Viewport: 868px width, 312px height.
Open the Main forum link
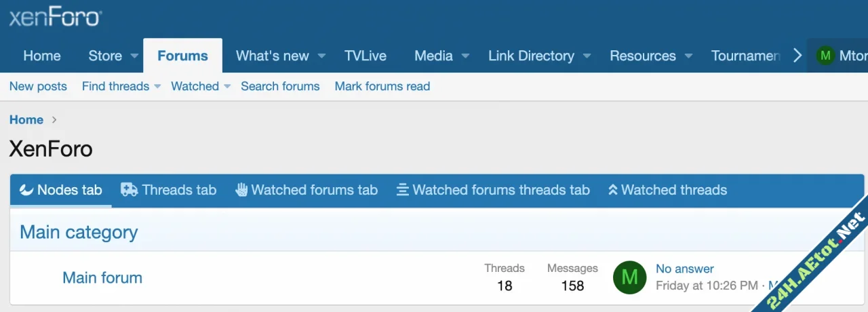click(x=102, y=277)
